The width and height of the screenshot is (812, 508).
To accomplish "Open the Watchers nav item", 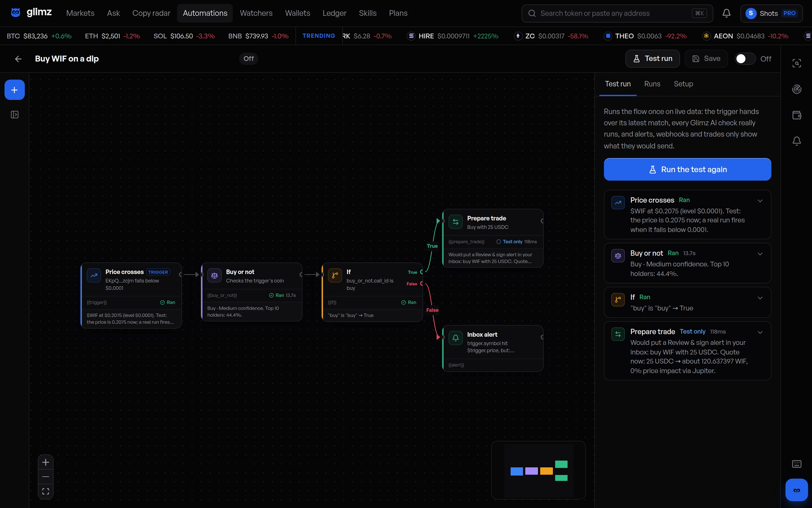I will [x=256, y=13].
